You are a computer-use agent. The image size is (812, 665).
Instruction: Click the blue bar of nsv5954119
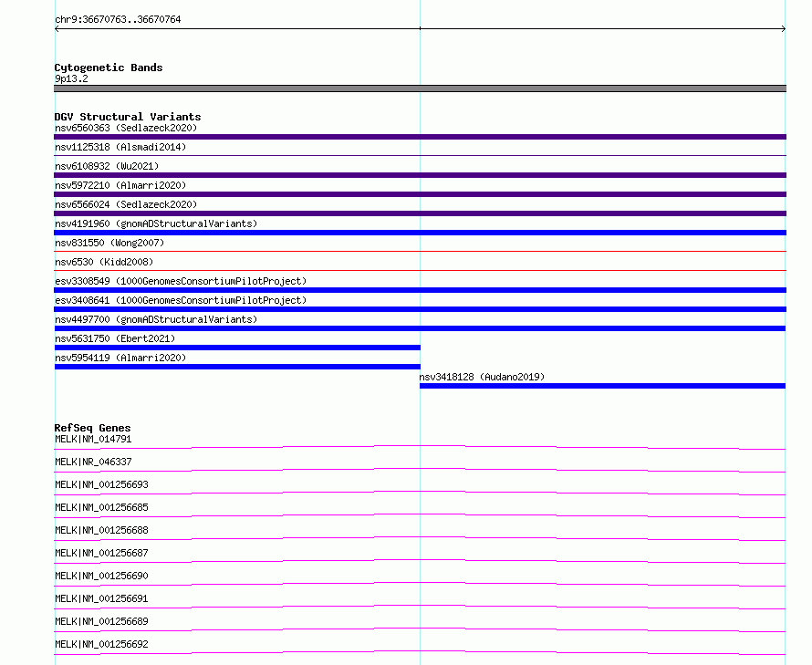pos(237,367)
